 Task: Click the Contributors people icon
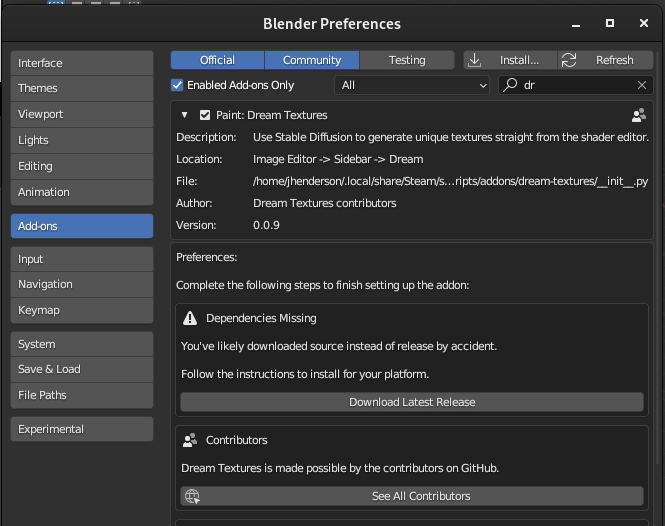point(190,440)
